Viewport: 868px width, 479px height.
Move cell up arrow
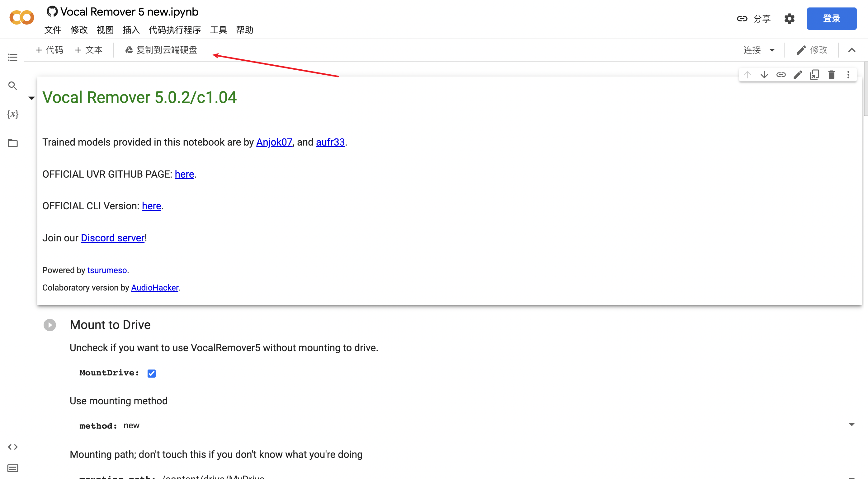(x=748, y=75)
